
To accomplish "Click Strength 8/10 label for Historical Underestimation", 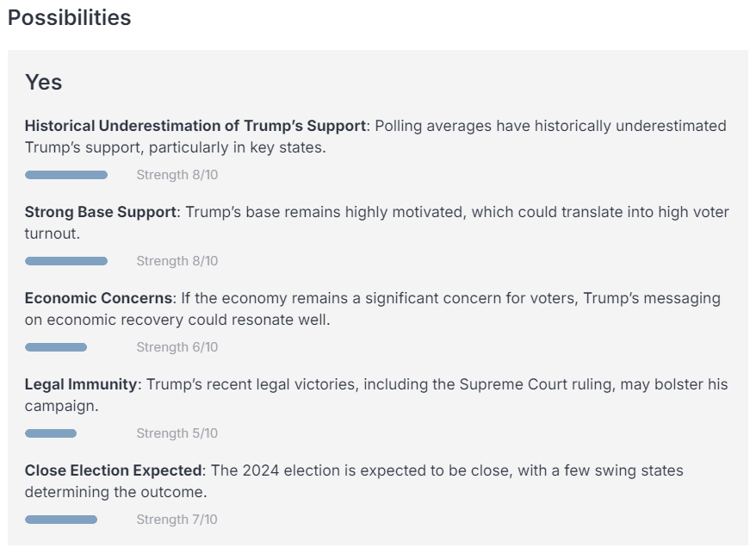I will pos(177,175).
